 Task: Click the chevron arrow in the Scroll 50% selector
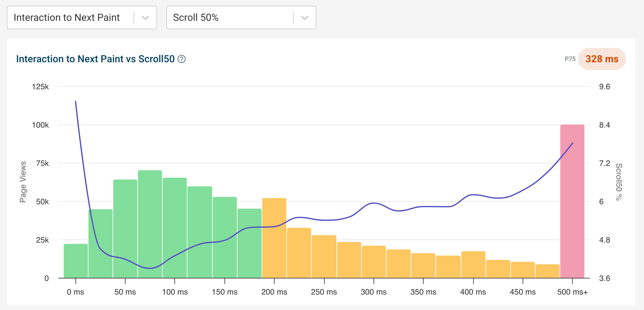click(x=304, y=18)
